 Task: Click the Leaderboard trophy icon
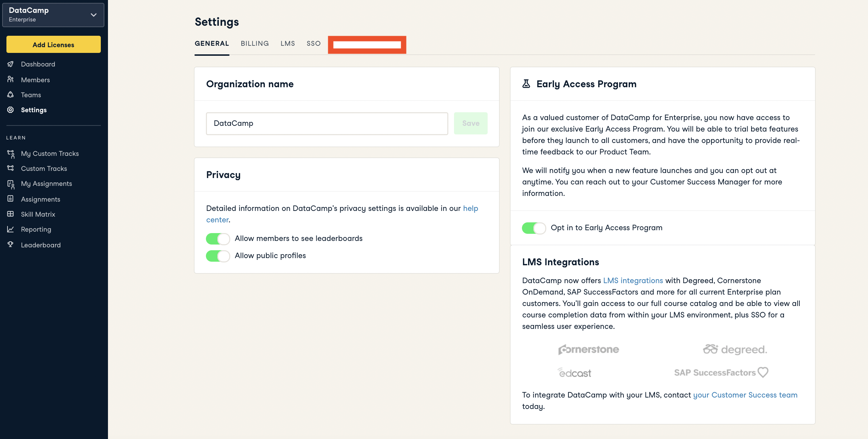(x=11, y=245)
